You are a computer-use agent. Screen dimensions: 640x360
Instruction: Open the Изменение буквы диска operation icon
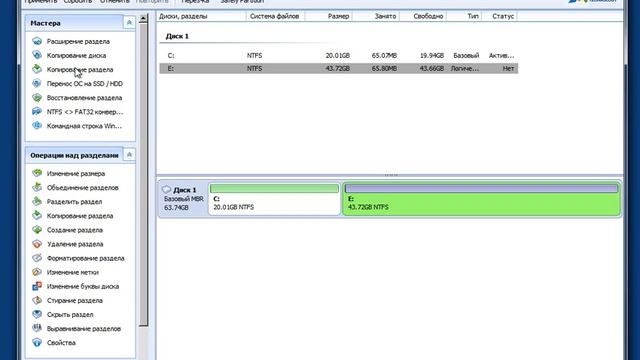click(x=37, y=286)
